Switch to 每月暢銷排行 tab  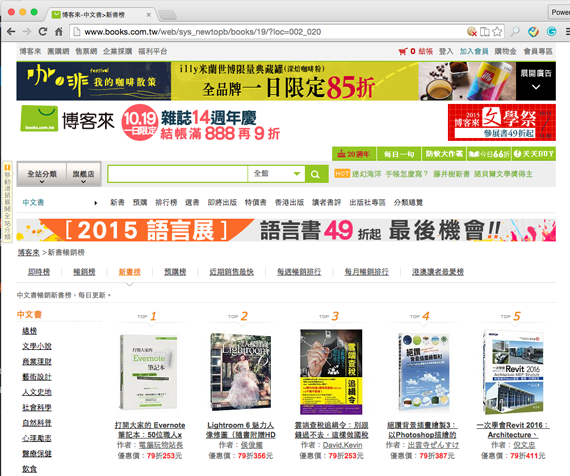[x=366, y=272]
